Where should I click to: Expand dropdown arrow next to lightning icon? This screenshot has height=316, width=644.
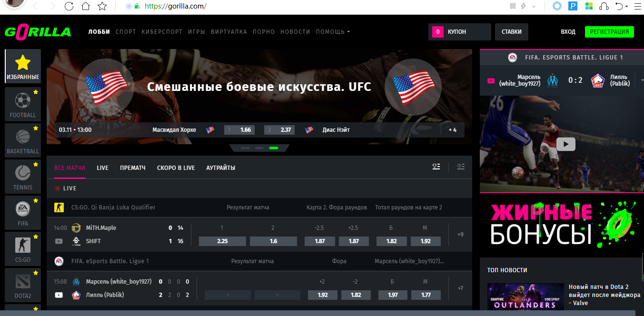tap(534, 7)
